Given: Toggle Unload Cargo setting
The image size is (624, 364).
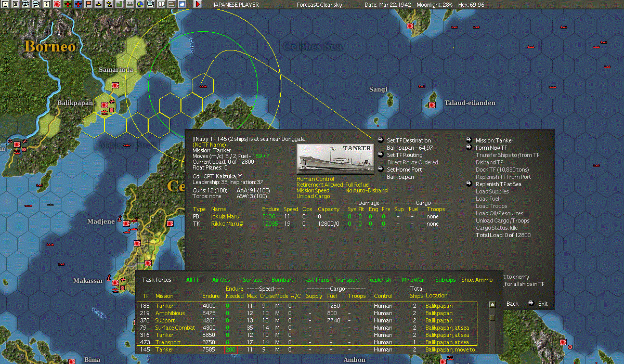Looking at the screenshot, I should (x=312, y=197).
